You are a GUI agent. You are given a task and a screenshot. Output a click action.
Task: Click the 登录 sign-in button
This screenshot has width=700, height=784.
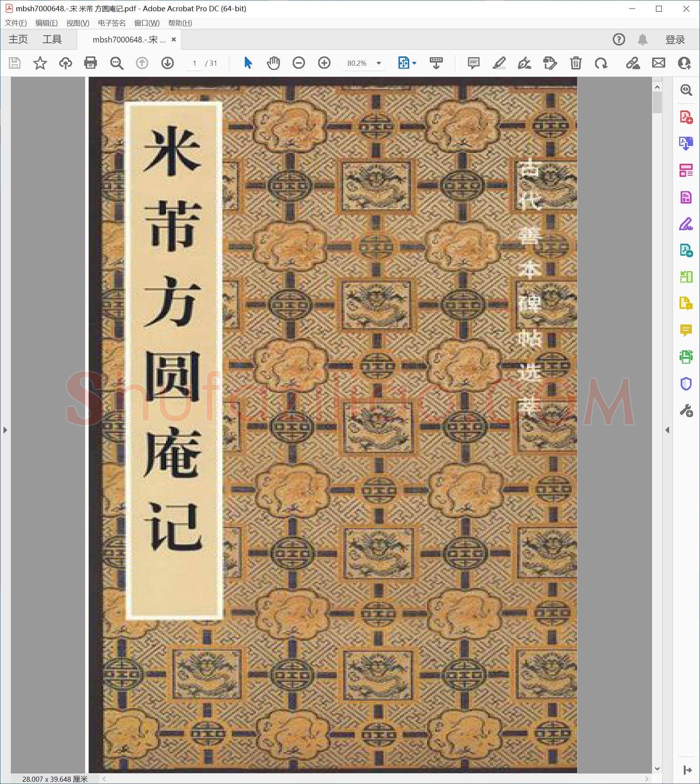click(675, 39)
